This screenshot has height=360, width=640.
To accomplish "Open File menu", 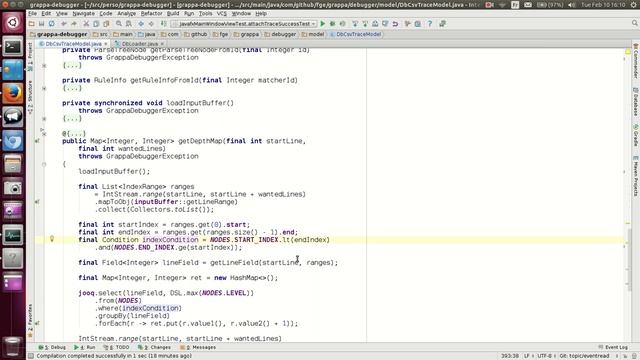I will pyautogui.click(x=32, y=13).
